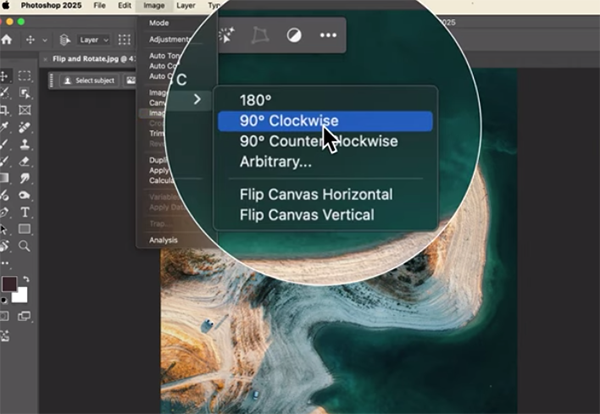Image resolution: width=600 pixels, height=414 pixels.
Task: Open the Mode submenu item
Action: (x=159, y=23)
